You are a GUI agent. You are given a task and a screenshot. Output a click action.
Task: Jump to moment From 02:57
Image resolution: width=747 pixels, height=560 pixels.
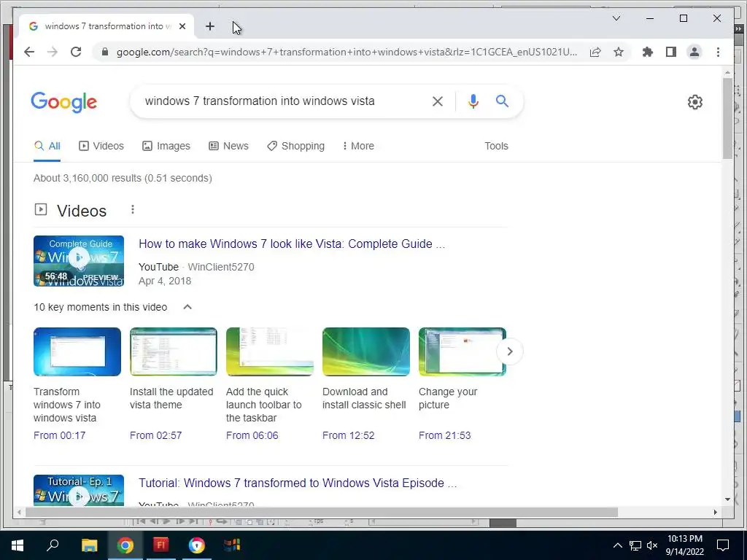(156, 436)
